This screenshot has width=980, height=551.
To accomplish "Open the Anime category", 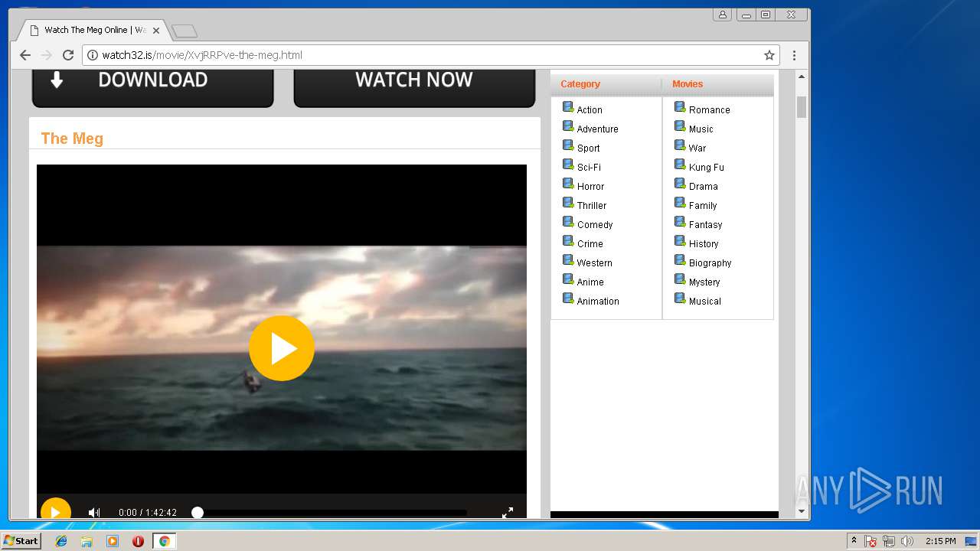I will coord(590,282).
